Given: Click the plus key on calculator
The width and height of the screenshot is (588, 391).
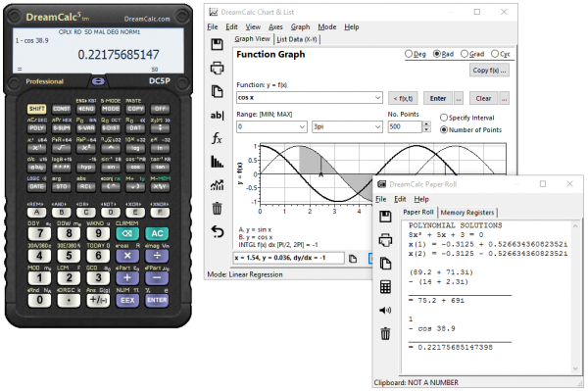Looking at the screenshot, I should pos(127,277).
